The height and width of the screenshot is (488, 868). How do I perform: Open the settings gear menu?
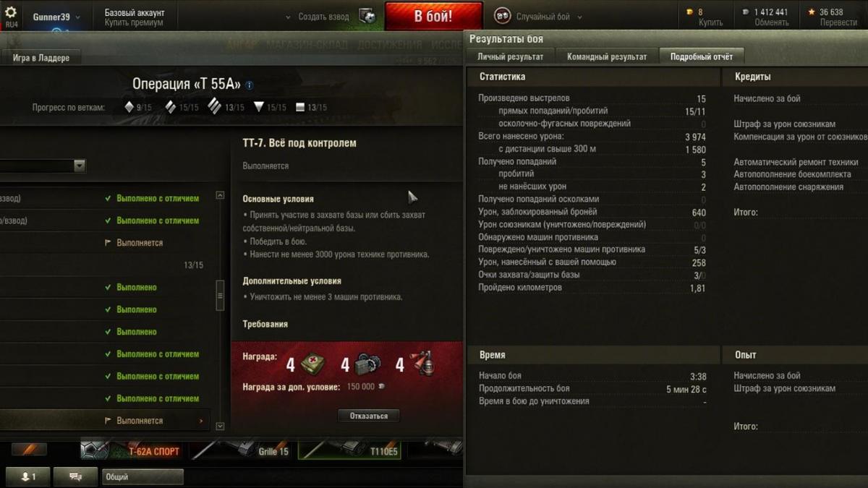[x=11, y=12]
